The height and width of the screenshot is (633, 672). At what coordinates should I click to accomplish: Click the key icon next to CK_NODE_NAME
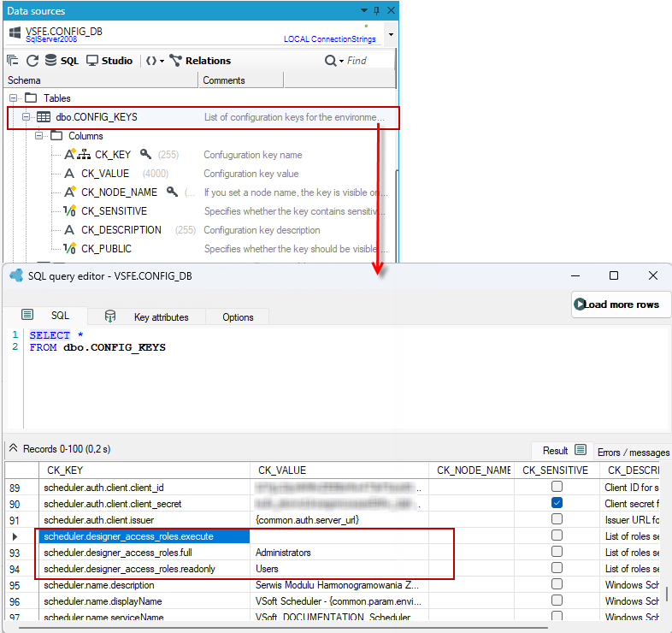(x=173, y=192)
